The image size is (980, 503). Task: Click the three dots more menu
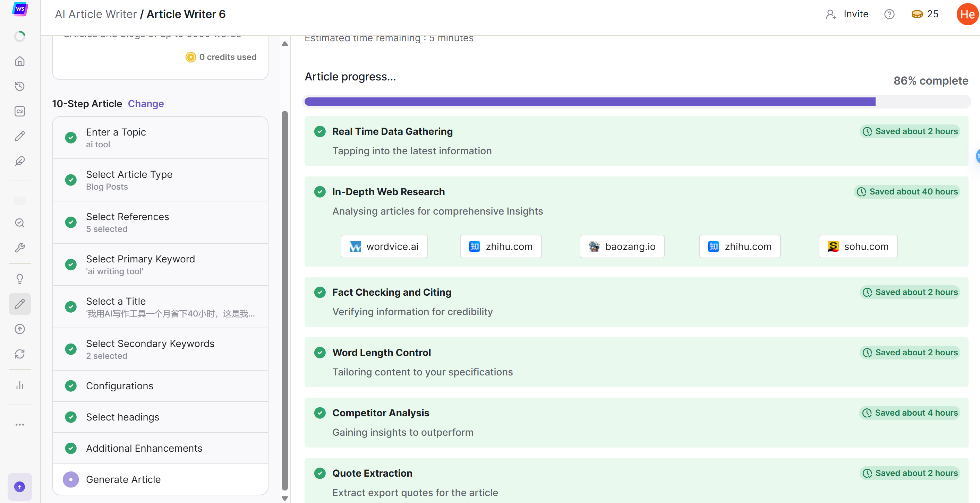[x=20, y=425]
